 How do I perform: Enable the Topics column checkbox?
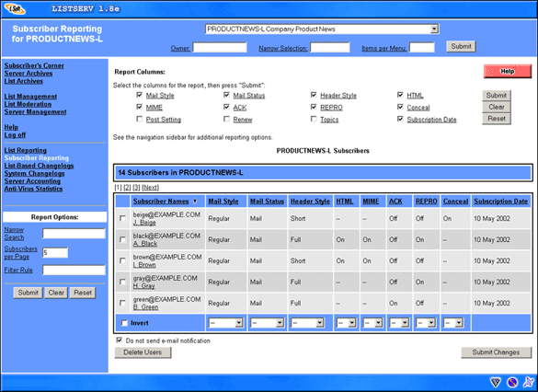point(314,119)
